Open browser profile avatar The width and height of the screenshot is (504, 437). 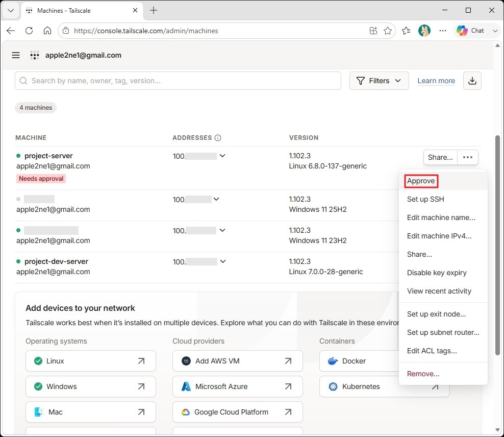point(424,31)
